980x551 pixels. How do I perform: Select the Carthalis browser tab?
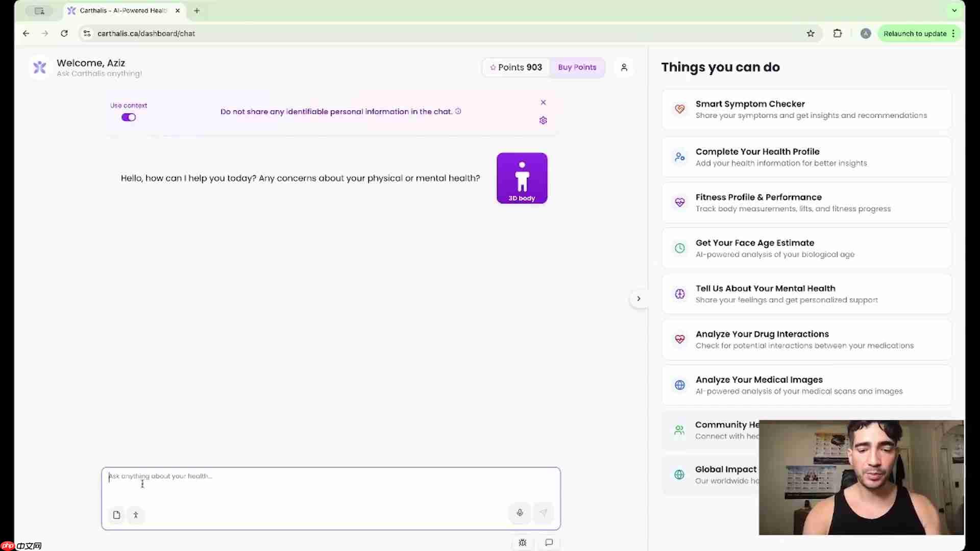pyautogui.click(x=124, y=11)
